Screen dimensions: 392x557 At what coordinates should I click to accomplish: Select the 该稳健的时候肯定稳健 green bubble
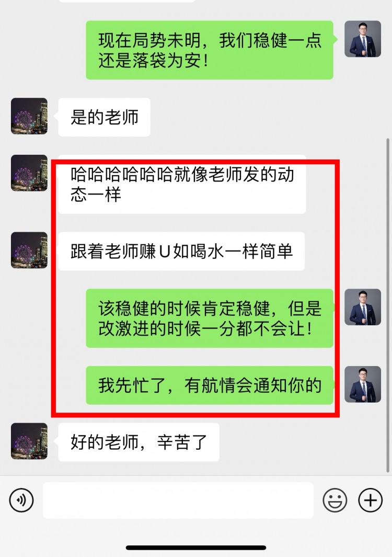point(210,319)
